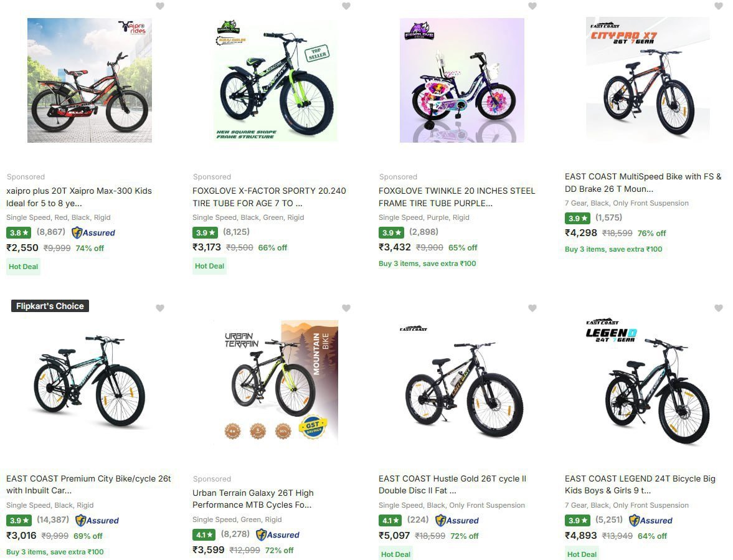Screen dimensions: 733x560
Task: Click the Assured badge on LEGEND 24T listing
Action: click(651, 520)
